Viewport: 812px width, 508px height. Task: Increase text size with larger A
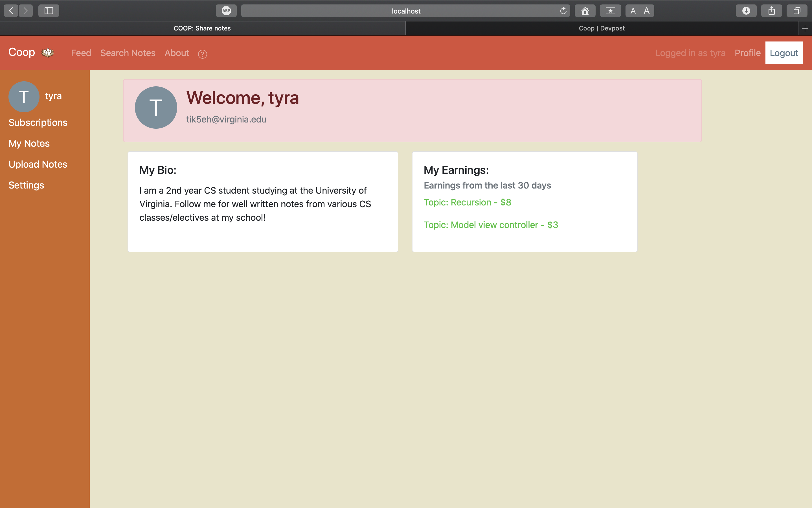click(x=646, y=11)
